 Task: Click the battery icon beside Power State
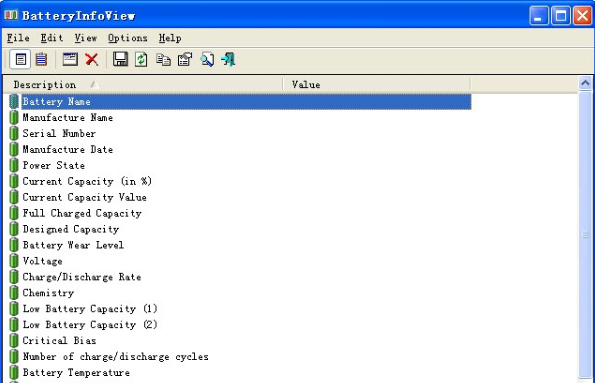pos(14,165)
